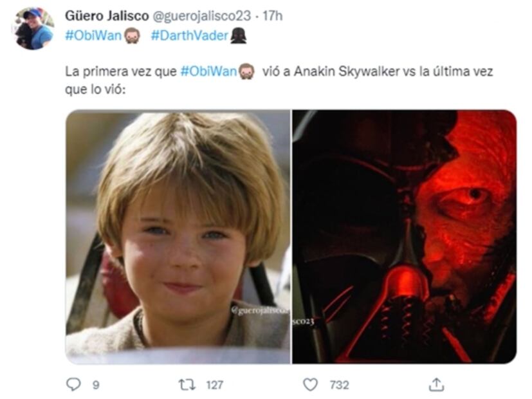Like the tweet with the heart icon
The width and height of the screenshot is (532, 399).
310,385
